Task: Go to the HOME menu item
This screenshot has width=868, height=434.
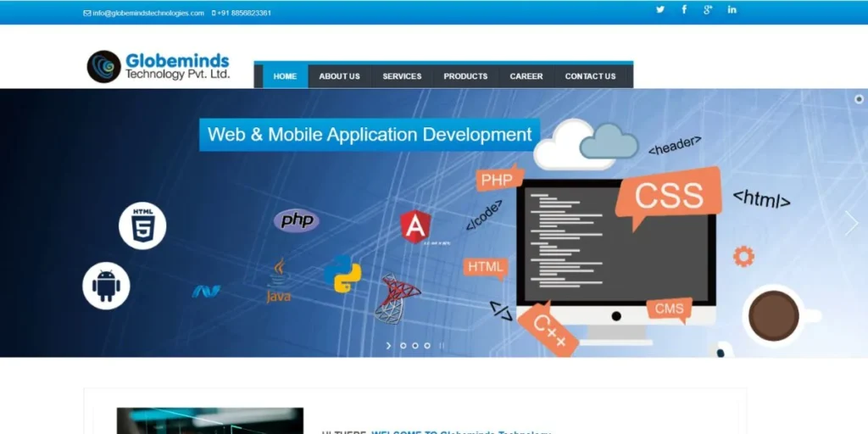Action: (285, 76)
